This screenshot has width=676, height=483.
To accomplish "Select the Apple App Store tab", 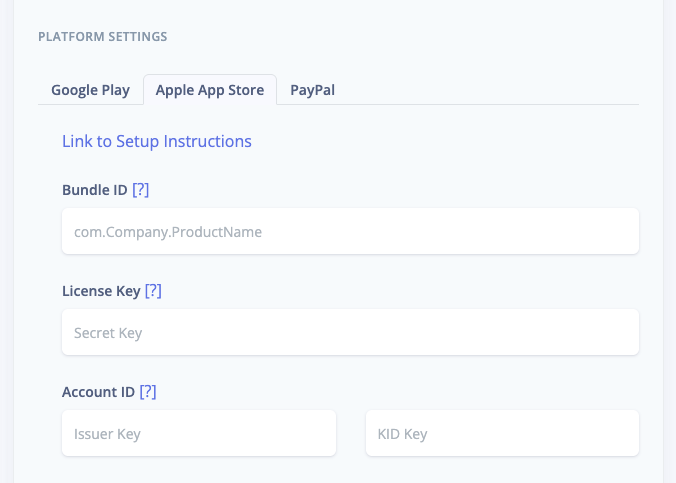I will (210, 90).
